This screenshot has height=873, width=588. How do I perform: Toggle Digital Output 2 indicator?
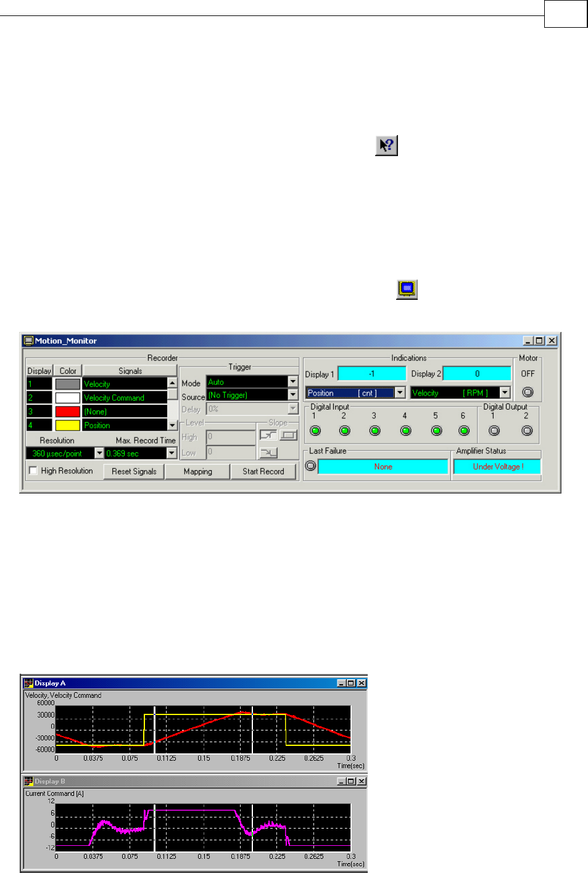pyautogui.click(x=527, y=431)
